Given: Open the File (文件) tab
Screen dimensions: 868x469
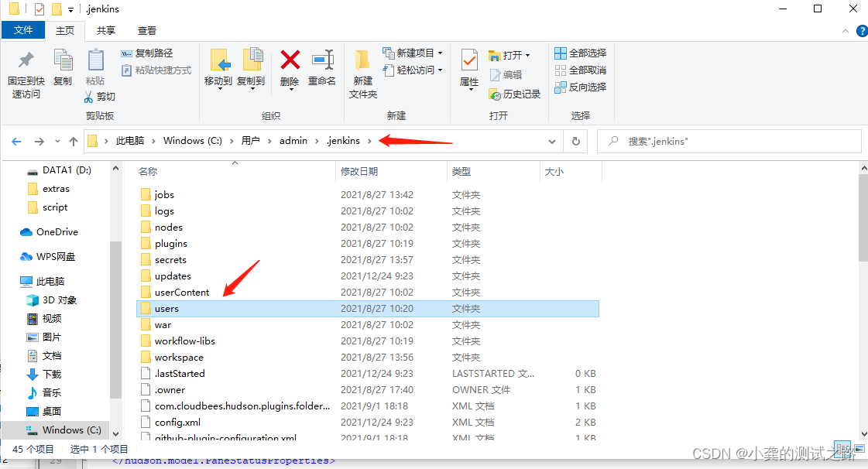Looking at the screenshot, I should coord(22,30).
